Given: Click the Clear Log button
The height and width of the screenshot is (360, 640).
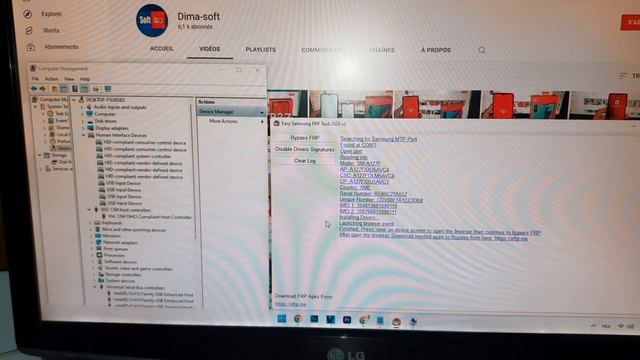Looking at the screenshot, I should click(304, 161).
